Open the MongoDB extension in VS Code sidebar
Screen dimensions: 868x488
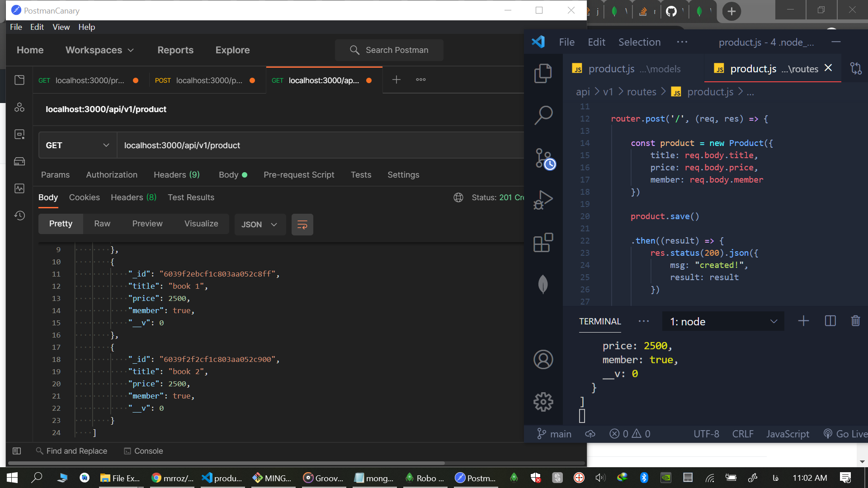pos(543,284)
